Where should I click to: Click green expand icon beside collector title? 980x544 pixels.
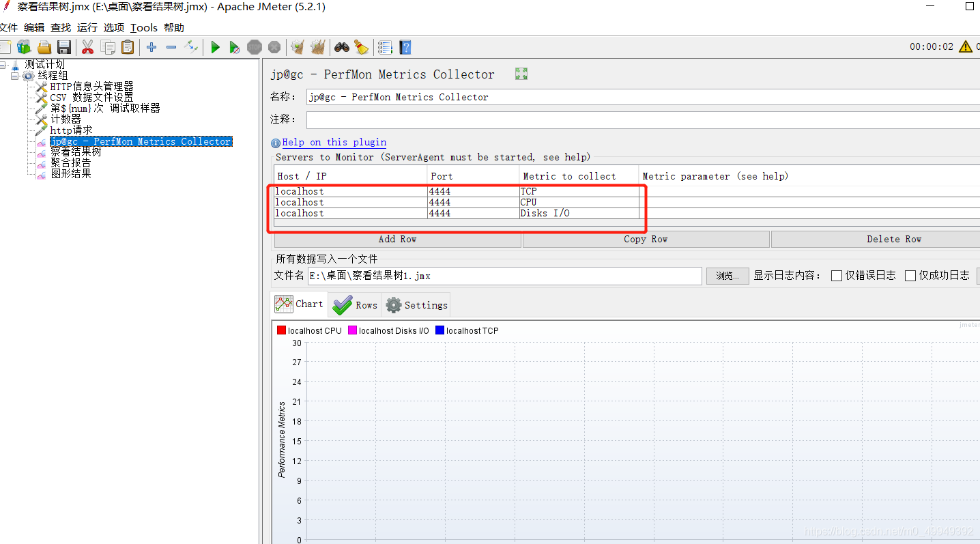pos(521,74)
